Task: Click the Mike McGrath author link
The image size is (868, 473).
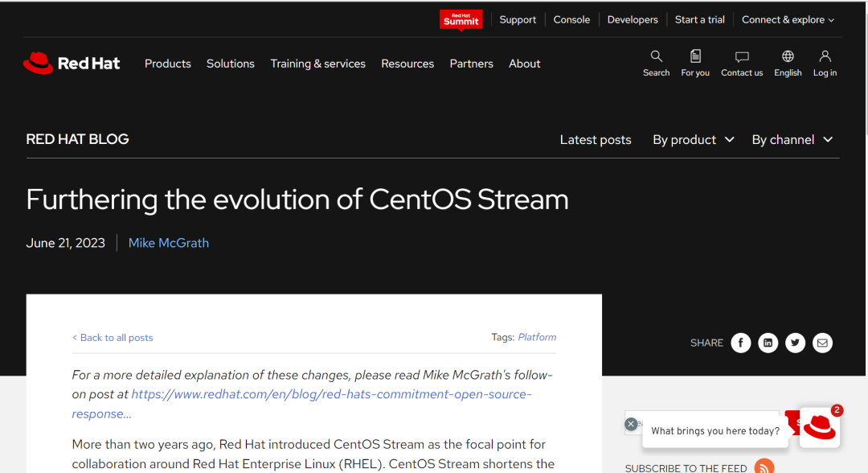Action: click(x=169, y=243)
